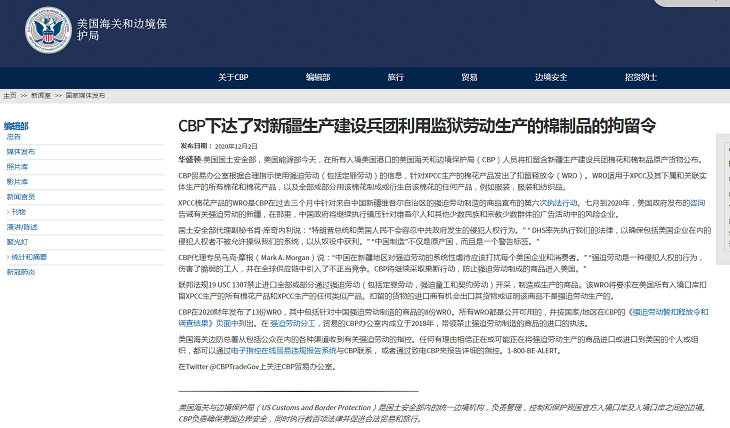Click 国家媒体发布 breadcrumb link
The width and height of the screenshot is (730, 428).
pos(85,95)
